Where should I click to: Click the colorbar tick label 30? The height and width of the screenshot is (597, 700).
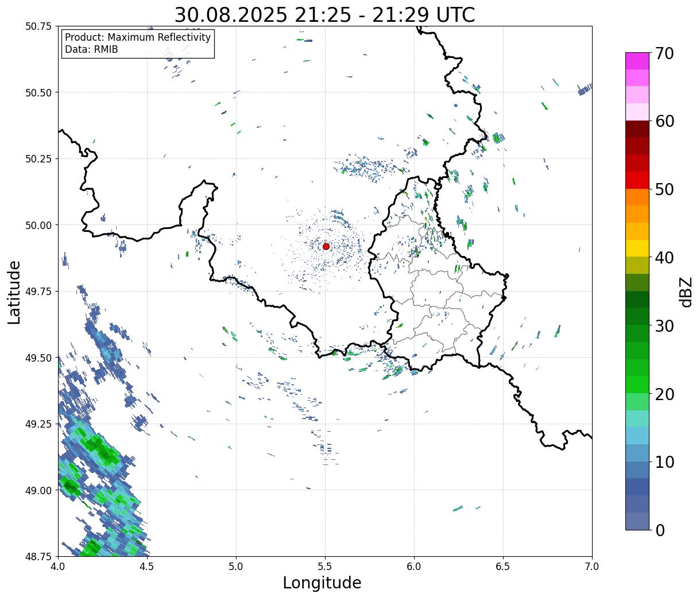click(x=665, y=326)
